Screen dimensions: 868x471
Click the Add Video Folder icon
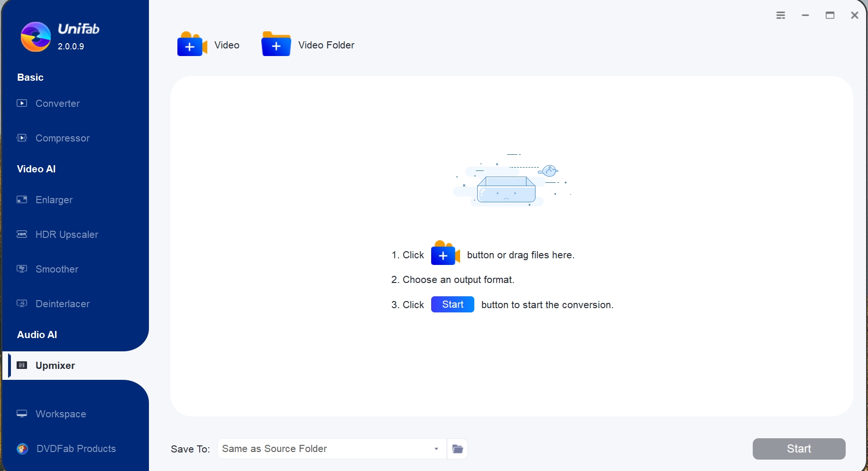coord(276,45)
